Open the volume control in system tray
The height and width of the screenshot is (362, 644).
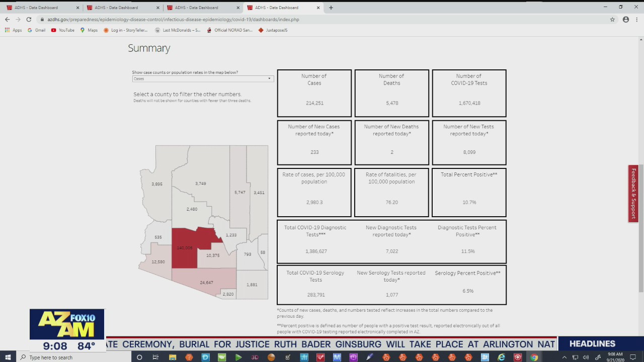point(586,357)
